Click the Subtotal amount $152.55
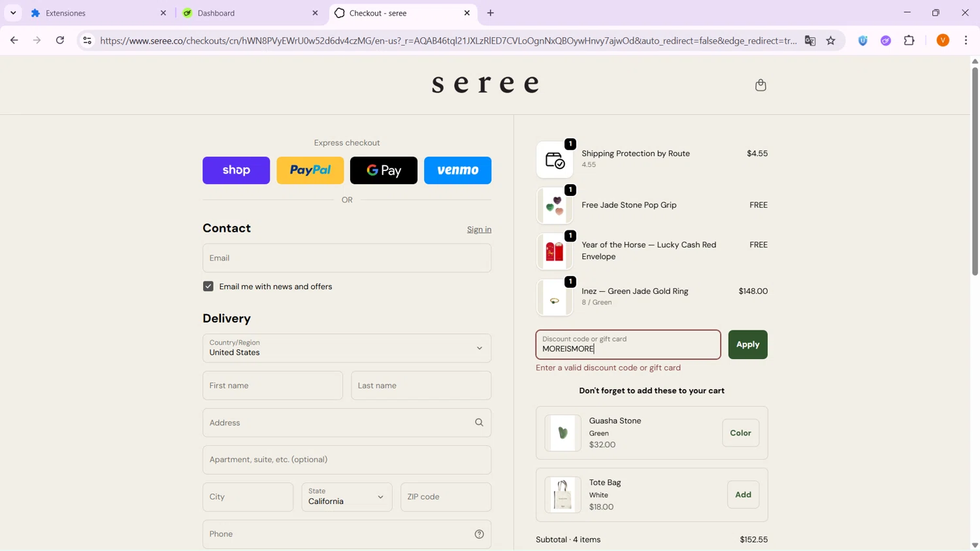Image resolution: width=980 pixels, height=551 pixels. click(x=753, y=540)
